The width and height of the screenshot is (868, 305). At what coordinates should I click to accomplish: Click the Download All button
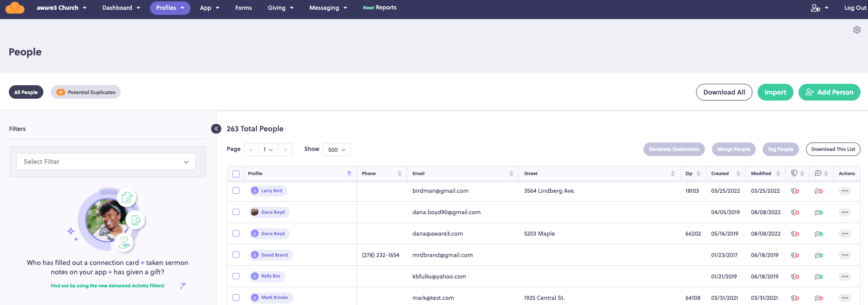724,92
